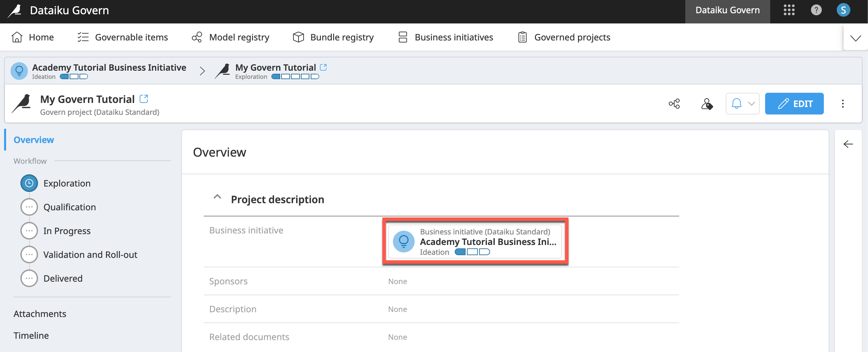Click the Description None value
This screenshot has height=352, width=868.
(398, 309)
